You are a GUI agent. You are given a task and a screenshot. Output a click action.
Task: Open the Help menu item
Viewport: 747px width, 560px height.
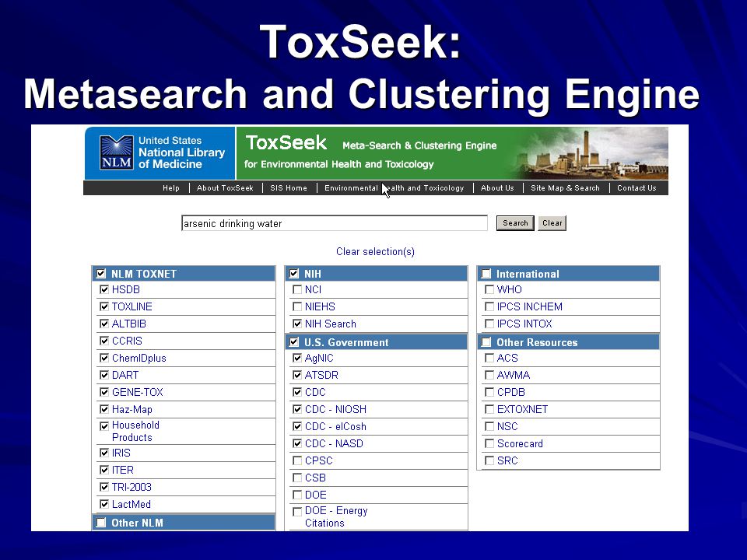pyautogui.click(x=171, y=188)
